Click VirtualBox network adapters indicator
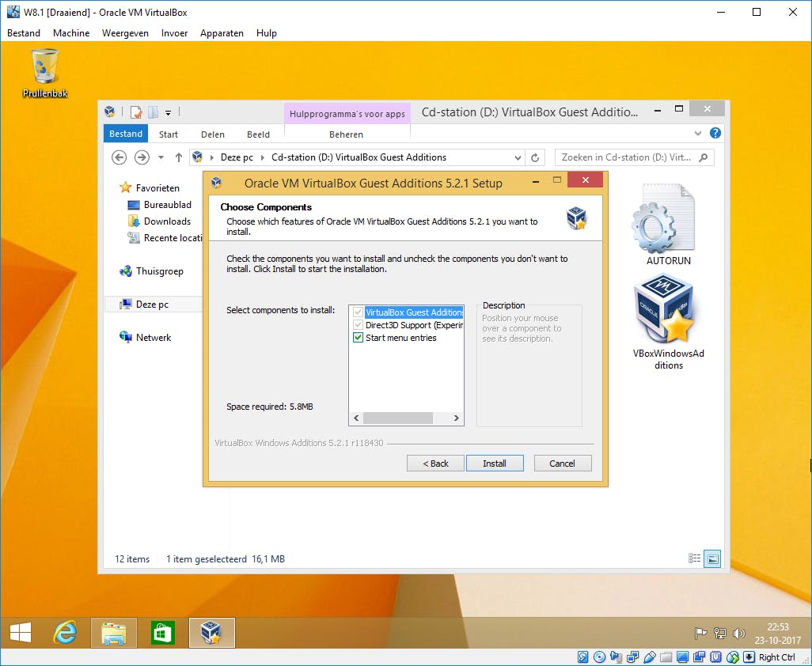812x666 pixels. 633,657
